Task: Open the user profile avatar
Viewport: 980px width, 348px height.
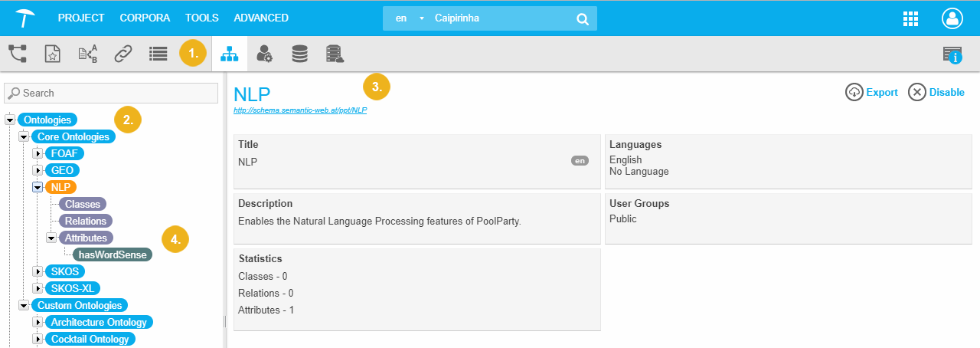Action: pyautogui.click(x=952, y=18)
